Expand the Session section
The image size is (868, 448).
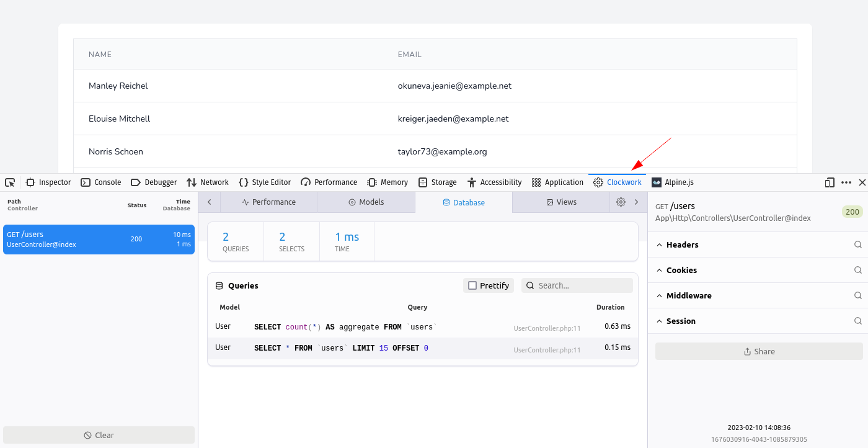[676, 321]
